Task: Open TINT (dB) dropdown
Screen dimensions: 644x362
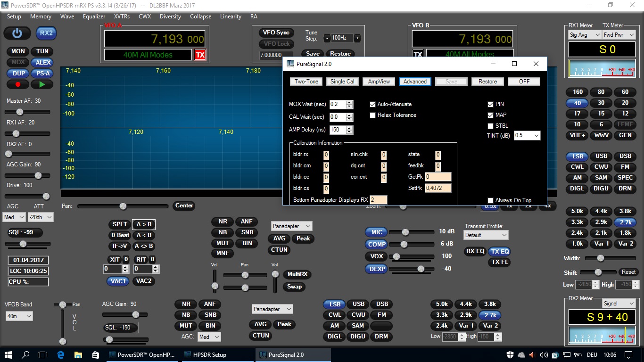Action: [x=527, y=135]
